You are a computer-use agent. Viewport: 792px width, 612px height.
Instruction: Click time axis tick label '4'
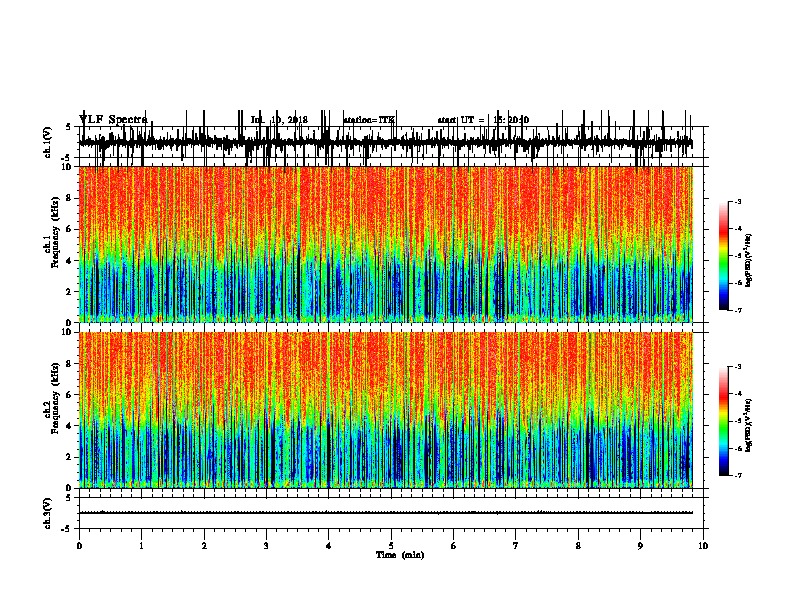[x=328, y=546]
